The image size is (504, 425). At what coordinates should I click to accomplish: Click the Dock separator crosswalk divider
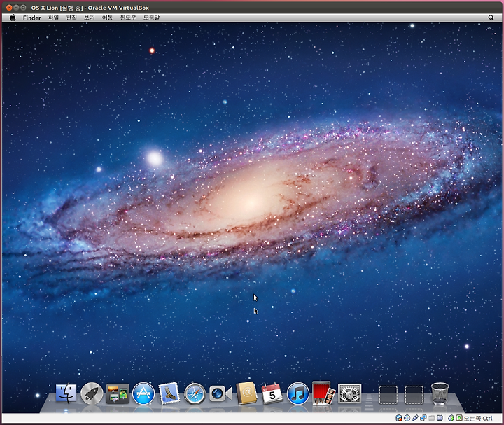point(369,398)
